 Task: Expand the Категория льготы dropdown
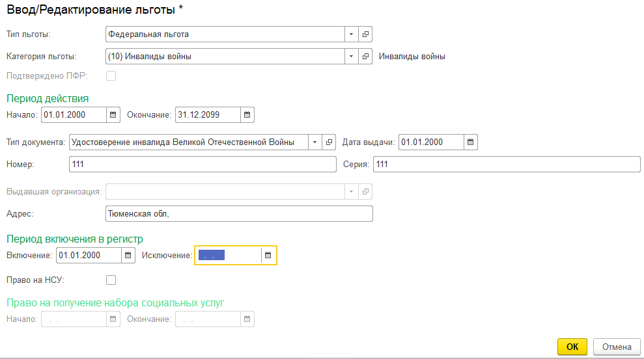click(352, 57)
